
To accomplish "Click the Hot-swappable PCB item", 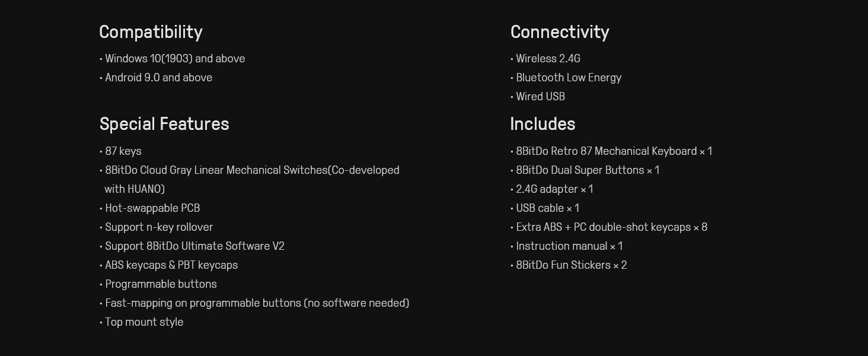I will 150,208.
